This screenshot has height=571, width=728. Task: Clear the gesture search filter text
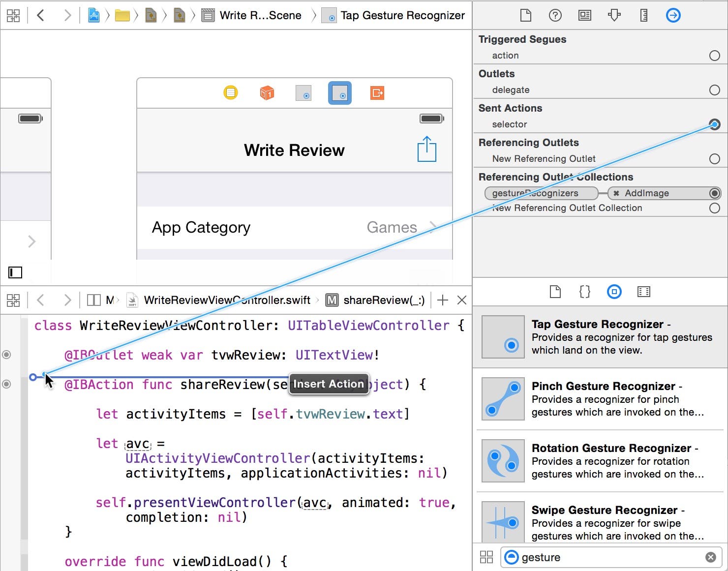[x=710, y=557]
